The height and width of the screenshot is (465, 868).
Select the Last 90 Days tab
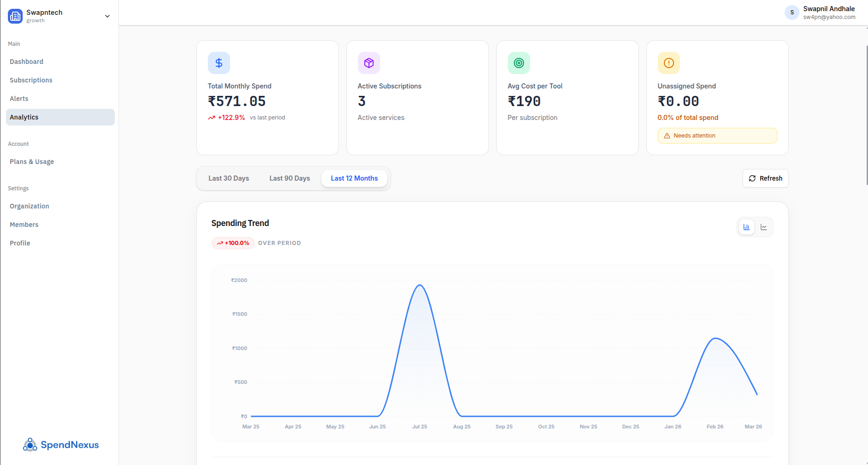tap(289, 178)
